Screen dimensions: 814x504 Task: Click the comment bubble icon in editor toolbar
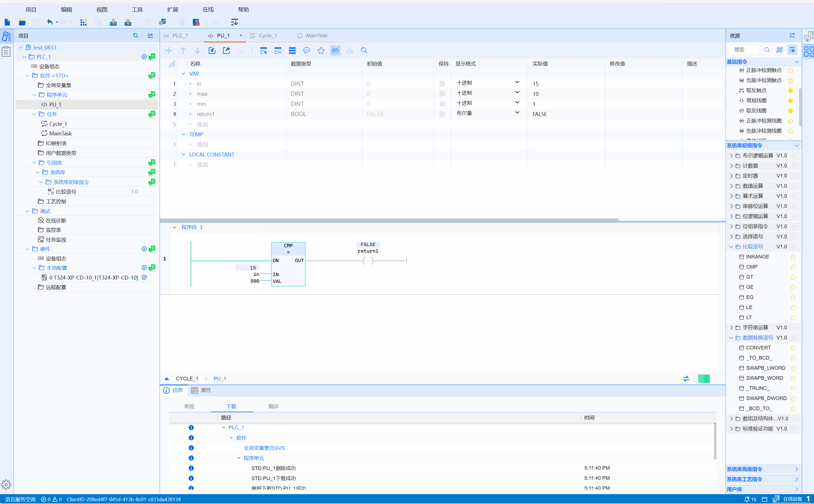click(306, 51)
